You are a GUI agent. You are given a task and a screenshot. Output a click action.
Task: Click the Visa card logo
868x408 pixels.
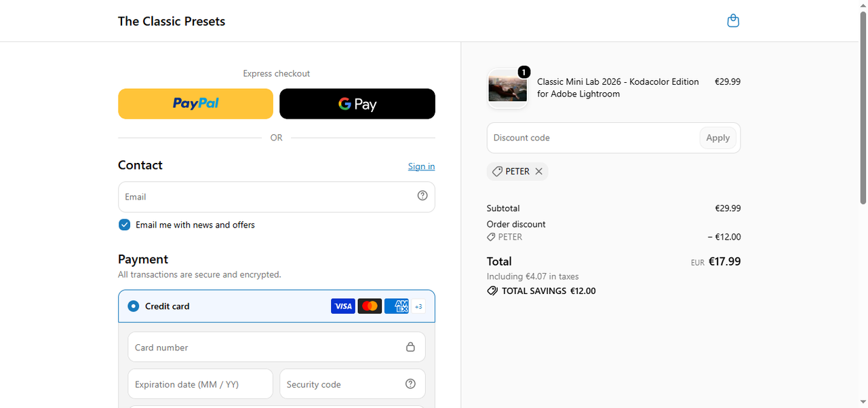(x=343, y=306)
